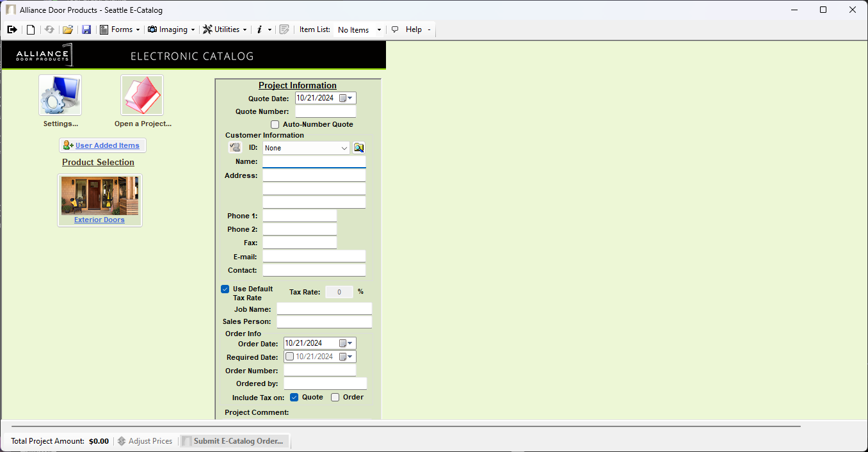
Task: Click the Exterior Doors product thumbnail
Action: (x=100, y=196)
